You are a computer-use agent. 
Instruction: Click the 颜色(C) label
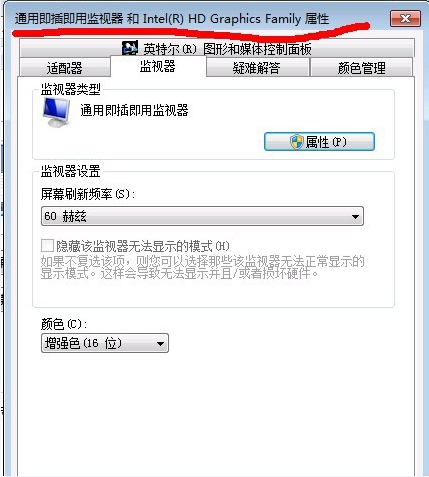pyautogui.click(x=64, y=324)
